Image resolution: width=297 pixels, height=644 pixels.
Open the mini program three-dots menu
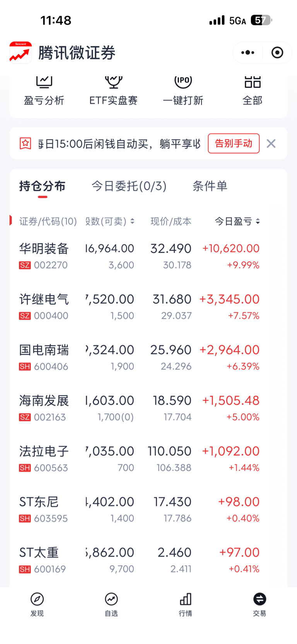click(x=247, y=53)
